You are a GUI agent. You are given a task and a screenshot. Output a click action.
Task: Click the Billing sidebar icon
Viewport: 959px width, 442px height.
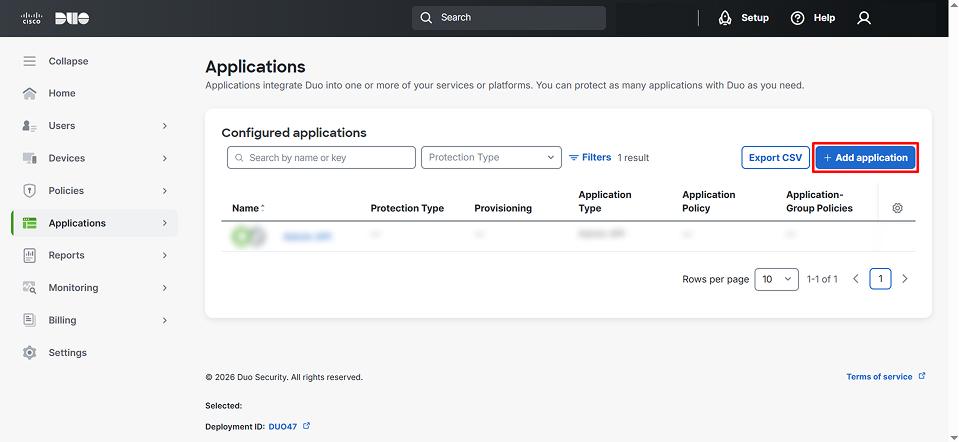click(x=29, y=320)
